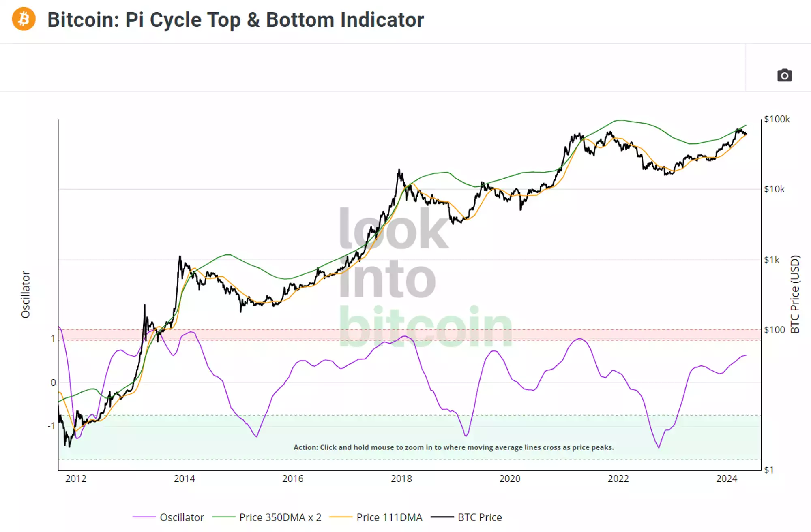Click the purple Oscillator legend line swatch
The width and height of the screenshot is (811, 532).
click(144, 517)
